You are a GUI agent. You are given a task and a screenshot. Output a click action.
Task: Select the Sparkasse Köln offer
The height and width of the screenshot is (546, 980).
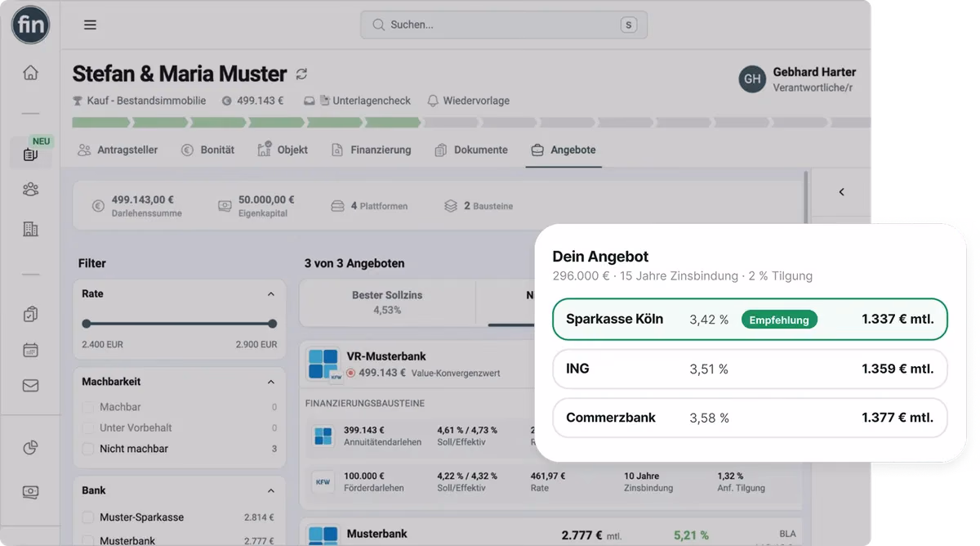pos(750,320)
